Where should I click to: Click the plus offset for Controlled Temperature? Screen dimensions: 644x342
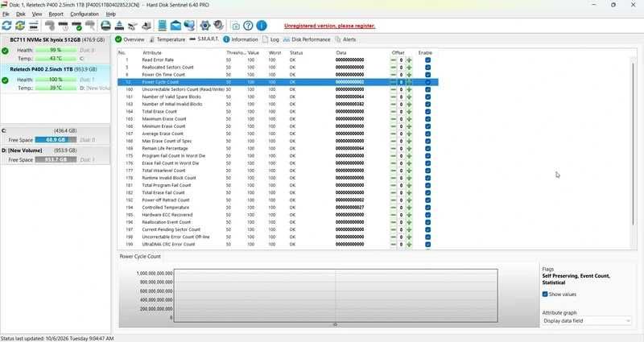pyautogui.click(x=409, y=208)
